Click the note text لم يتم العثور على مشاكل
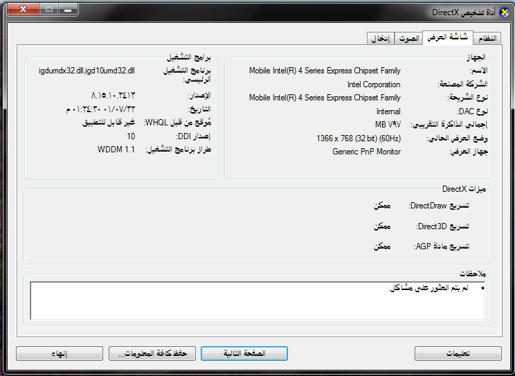 [429, 288]
